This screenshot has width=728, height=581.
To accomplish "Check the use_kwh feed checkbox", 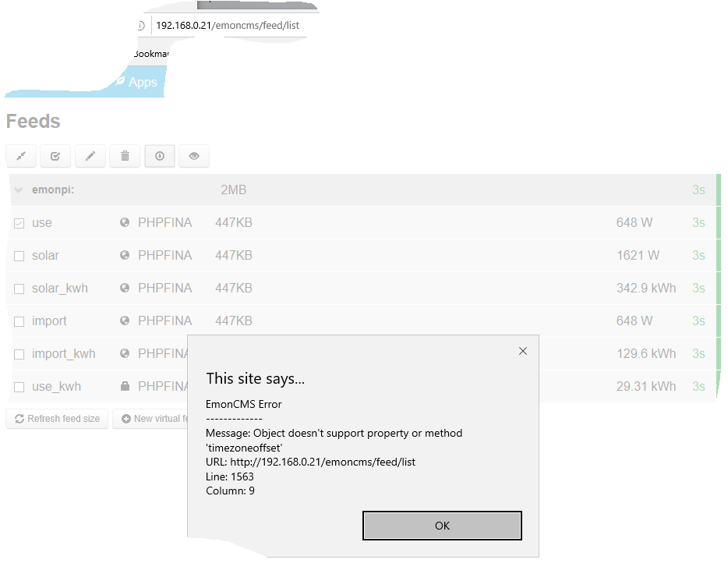I will [x=19, y=387].
